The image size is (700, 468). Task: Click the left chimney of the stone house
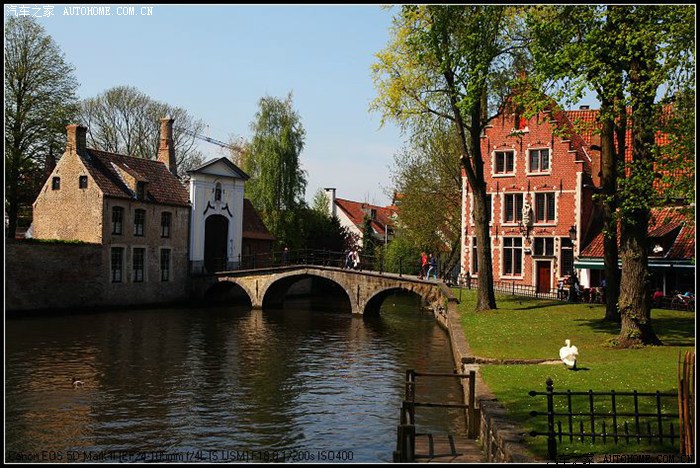point(76,138)
